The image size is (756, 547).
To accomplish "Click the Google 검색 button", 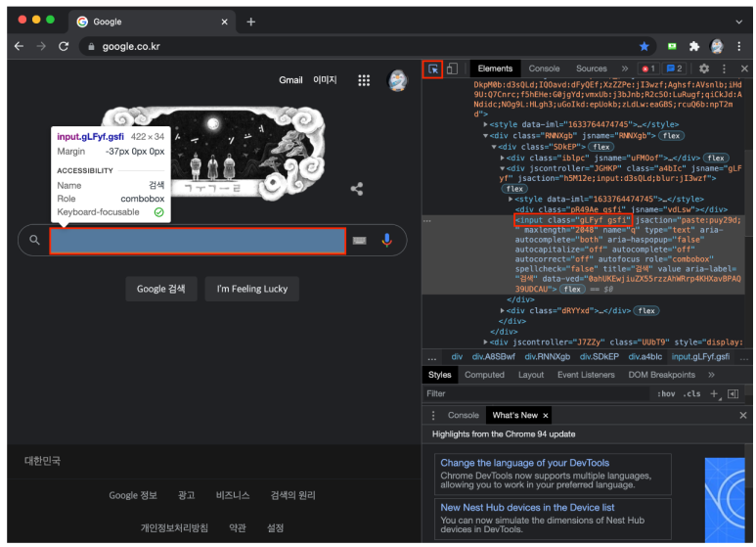I will point(161,289).
